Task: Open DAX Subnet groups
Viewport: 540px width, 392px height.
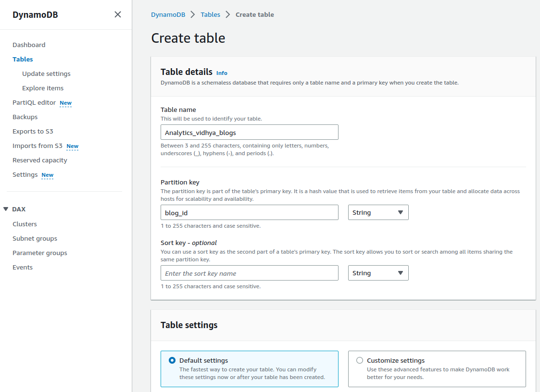Action: click(35, 238)
